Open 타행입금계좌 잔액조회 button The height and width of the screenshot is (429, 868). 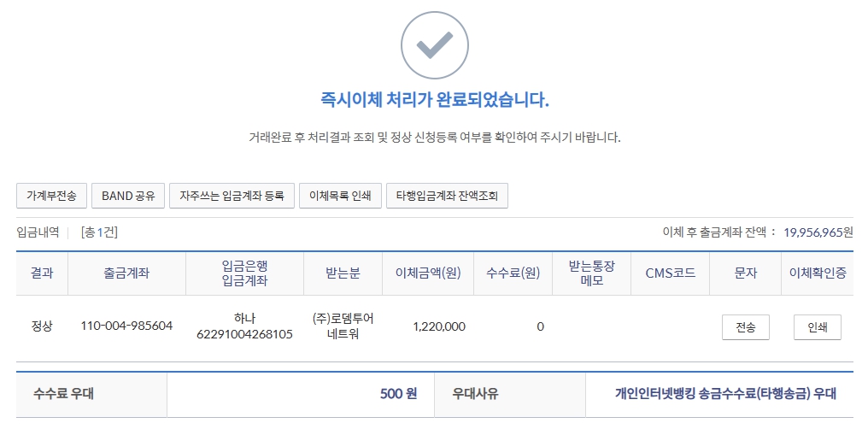pyautogui.click(x=447, y=196)
